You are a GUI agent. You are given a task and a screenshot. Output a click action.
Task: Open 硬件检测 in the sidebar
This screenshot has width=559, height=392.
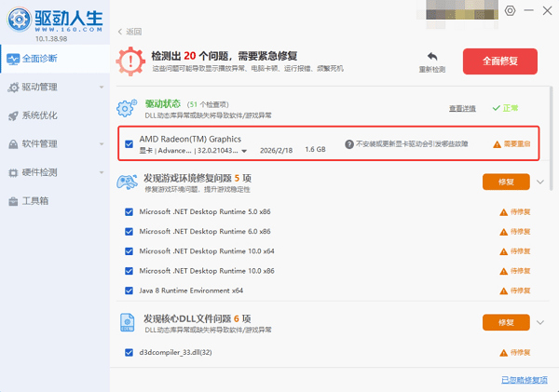[55, 173]
